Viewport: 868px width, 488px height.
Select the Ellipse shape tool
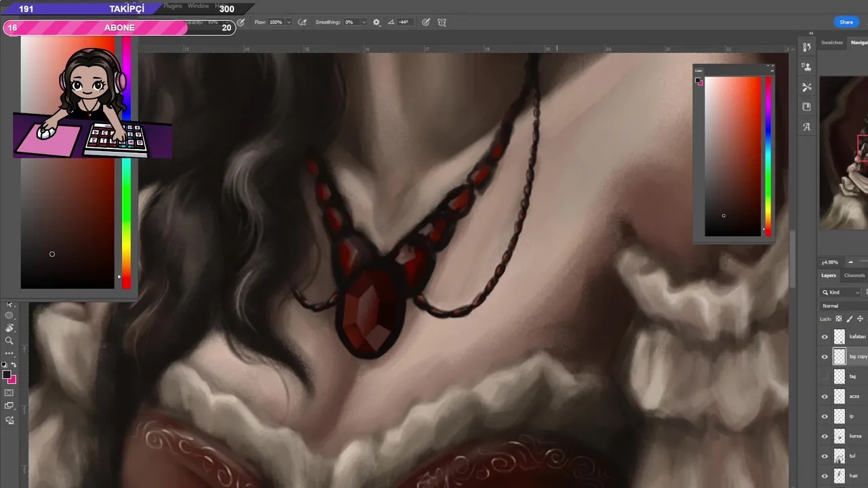9,315
